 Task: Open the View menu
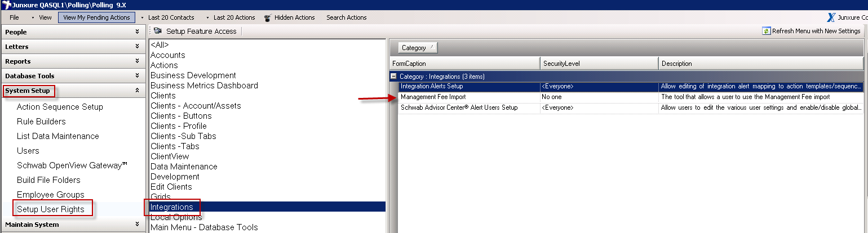pos(45,17)
